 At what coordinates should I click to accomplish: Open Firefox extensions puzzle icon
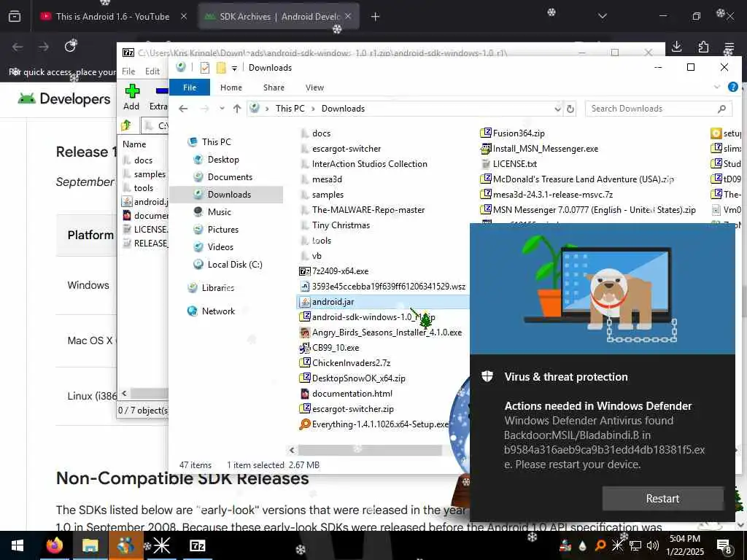point(703,47)
